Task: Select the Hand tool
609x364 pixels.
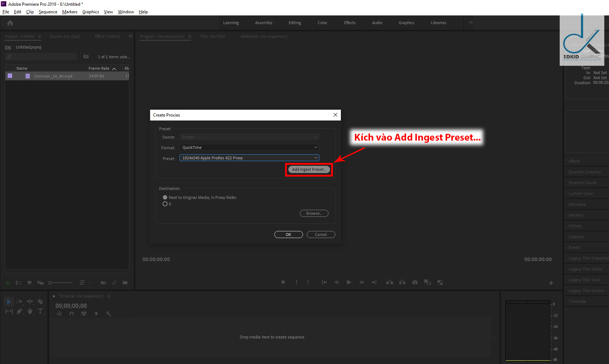Action: pyautogui.click(x=30, y=311)
